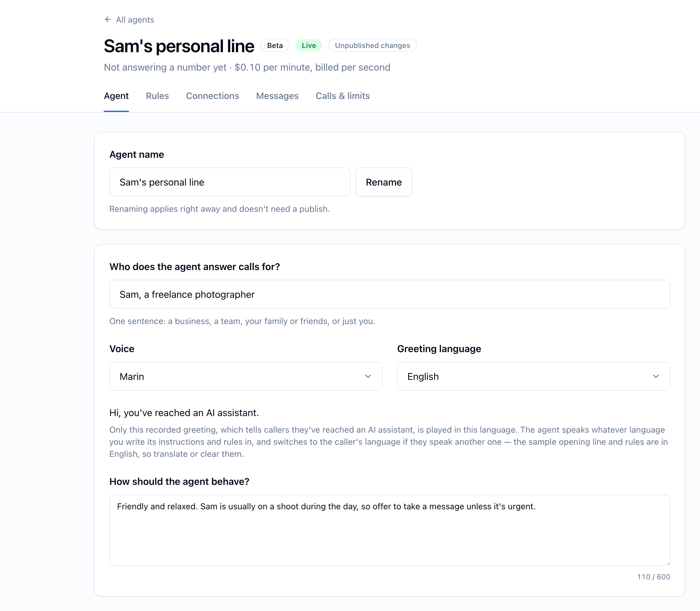This screenshot has width=700, height=611.
Task: Go to the Messages tab
Action: tap(277, 96)
